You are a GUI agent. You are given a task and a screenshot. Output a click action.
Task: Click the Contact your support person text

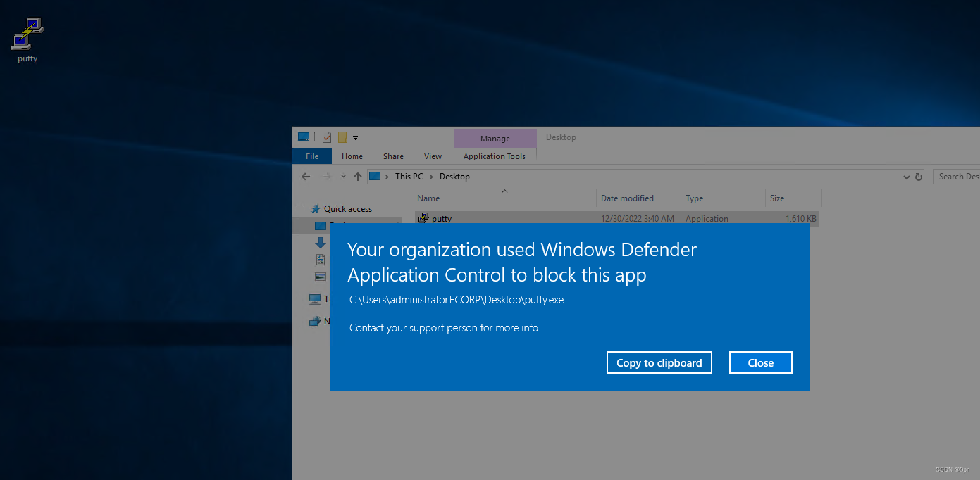(x=445, y=328)
